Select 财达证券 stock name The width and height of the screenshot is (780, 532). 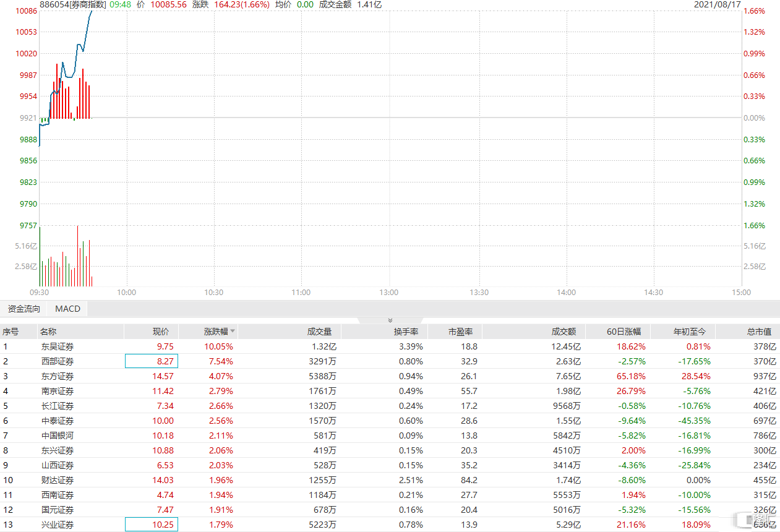[57, 480]
